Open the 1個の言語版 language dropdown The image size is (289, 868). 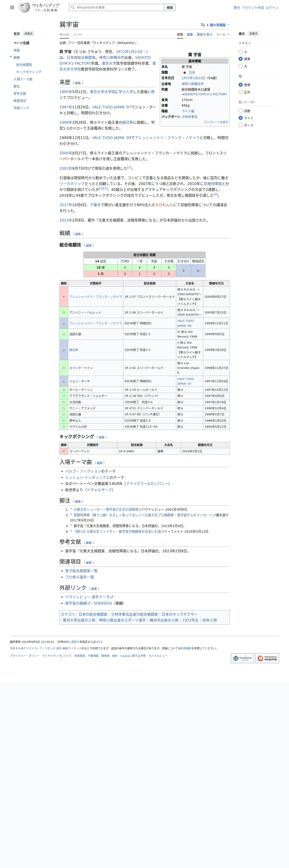(x=215, y=25)
